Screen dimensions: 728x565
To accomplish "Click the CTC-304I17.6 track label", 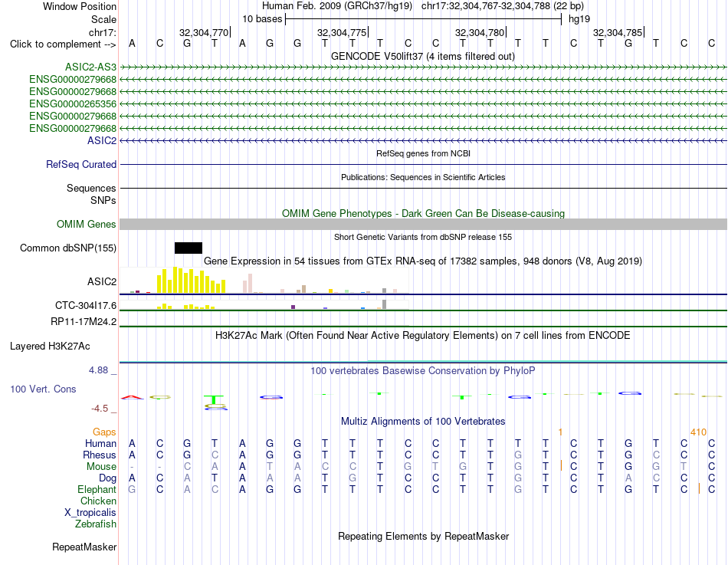I will click(x=86, y=306).
